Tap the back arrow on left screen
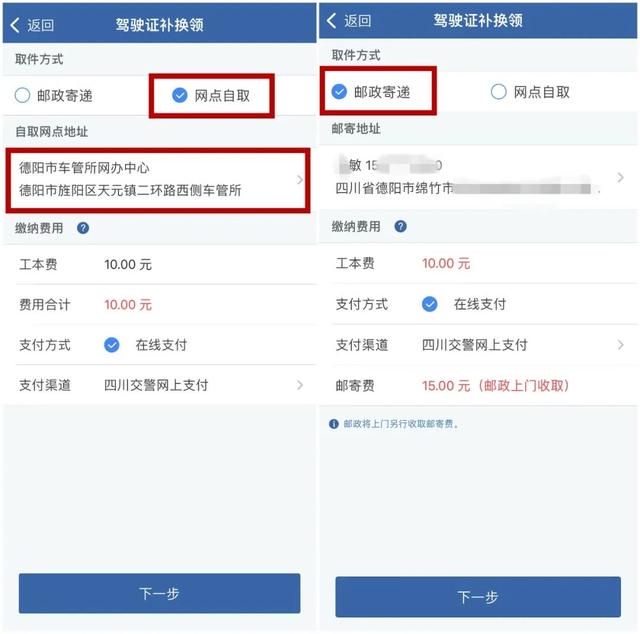640x634 pixels. pos(15,25)
